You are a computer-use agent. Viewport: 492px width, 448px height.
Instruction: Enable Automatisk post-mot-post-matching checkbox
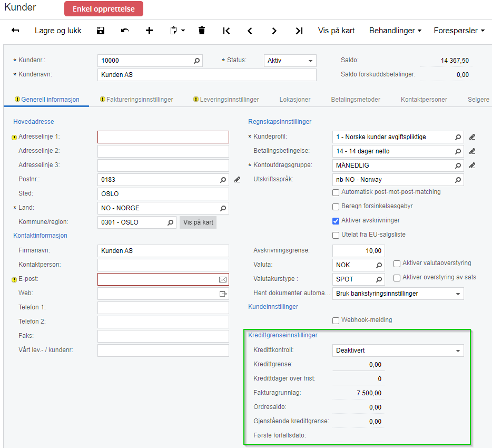point(336,192)
